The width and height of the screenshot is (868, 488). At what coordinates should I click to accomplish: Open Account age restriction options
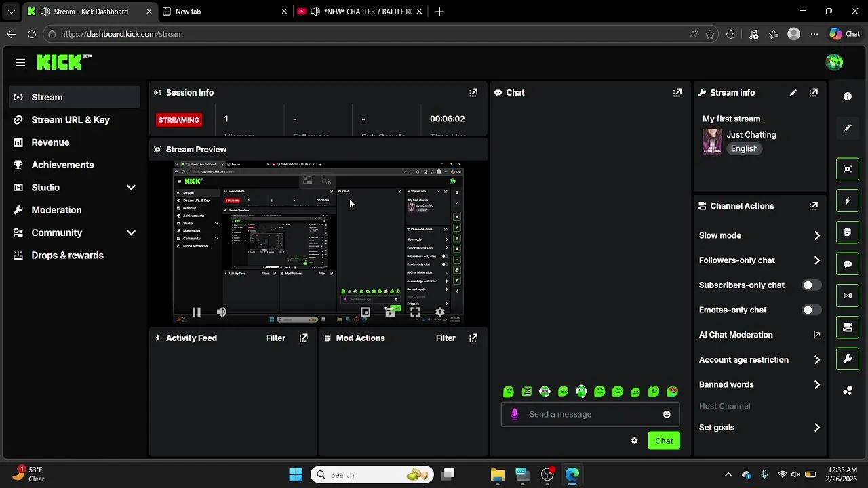760,360
